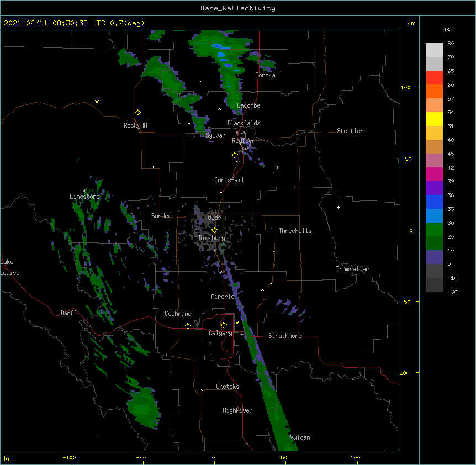Click the white asterisk marker above Limestone label
This screenshot has height=465, width=476.
pyautogui.click(x=85, y=191)
